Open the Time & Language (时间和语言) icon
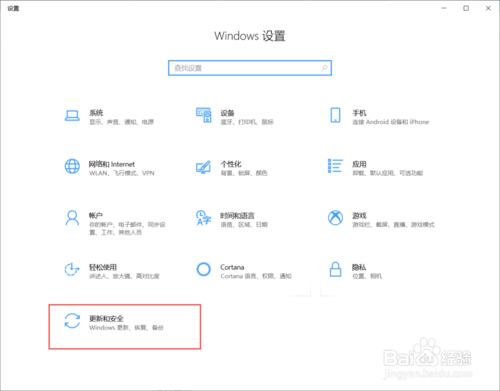500x391 pixels. pos(203,218)
